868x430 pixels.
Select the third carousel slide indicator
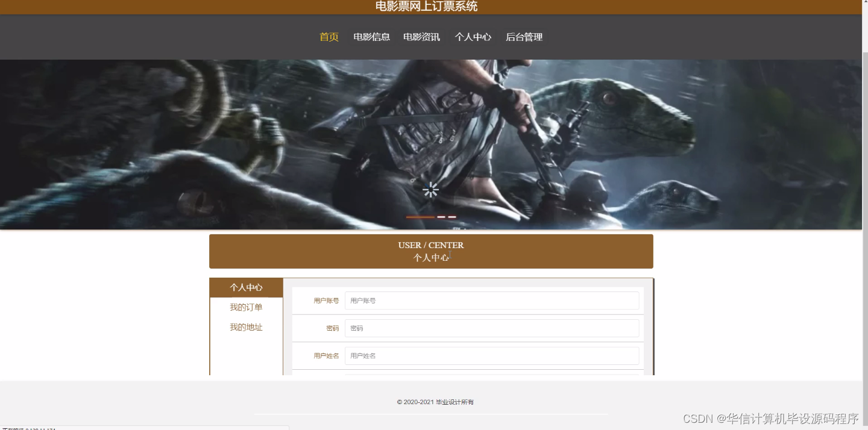pyautogui.click(x=452, y=217)
